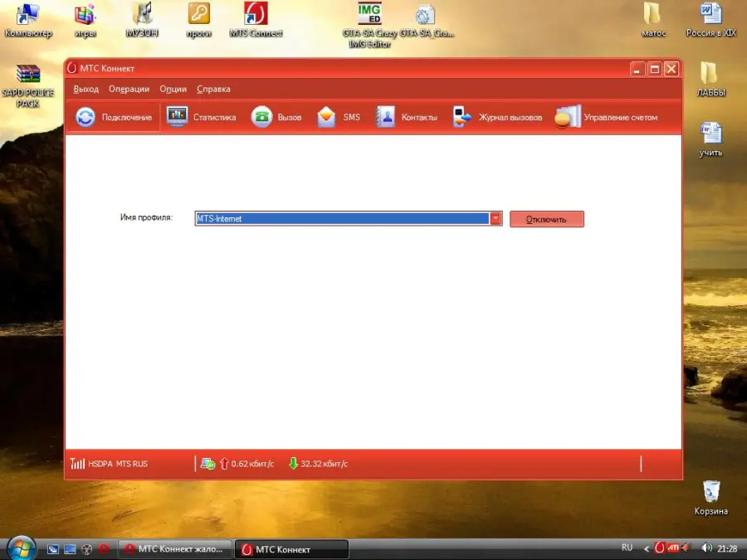
Task: Select the учить document icon
Action: click(710, 139)
